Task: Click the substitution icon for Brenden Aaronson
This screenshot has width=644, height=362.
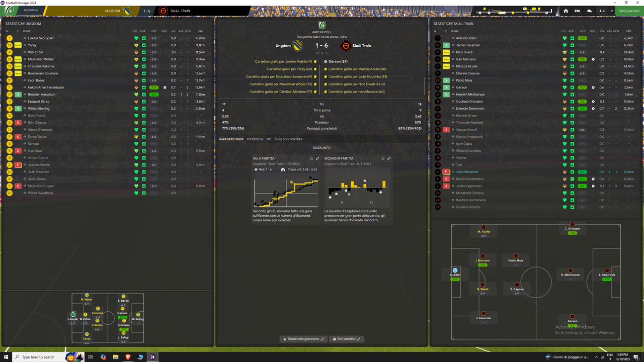Action: click(18, 95)
